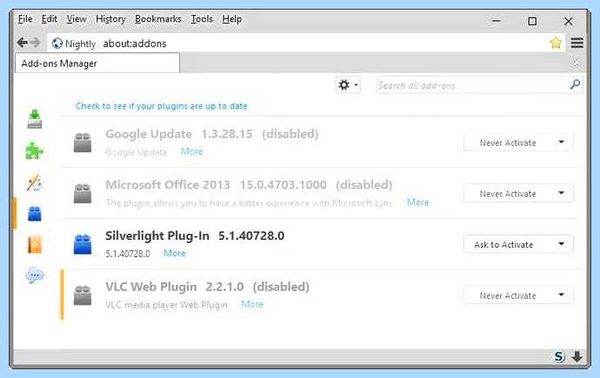Click More link for VLC Web Plugin
The width and height of the screenshot is (600, 378).
point(252,304)
